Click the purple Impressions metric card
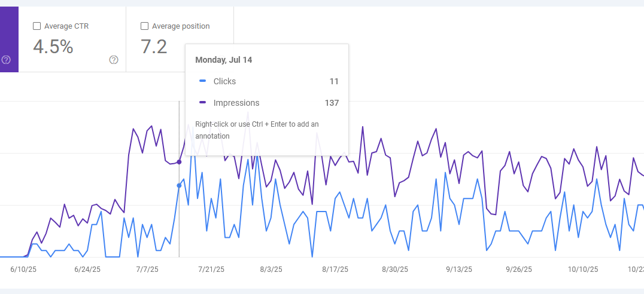Screen dimensions: 644x294 (9, 39)
